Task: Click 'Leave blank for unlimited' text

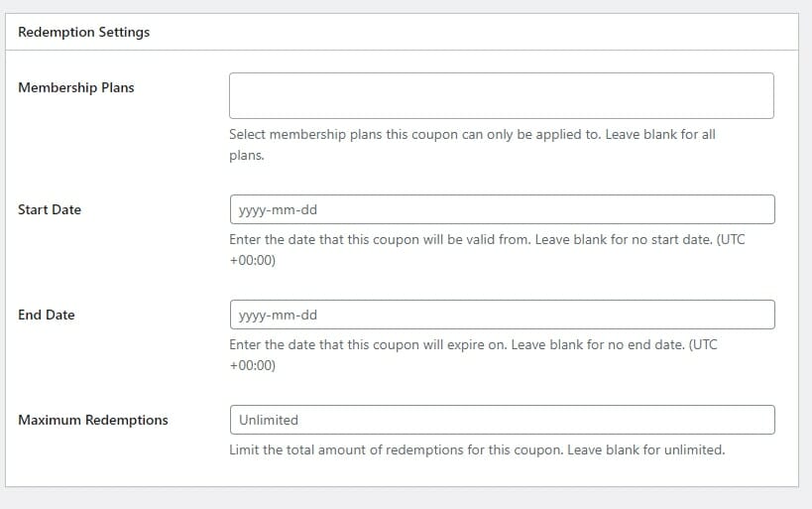Action: pyautogui.click(x=645, y=449)
